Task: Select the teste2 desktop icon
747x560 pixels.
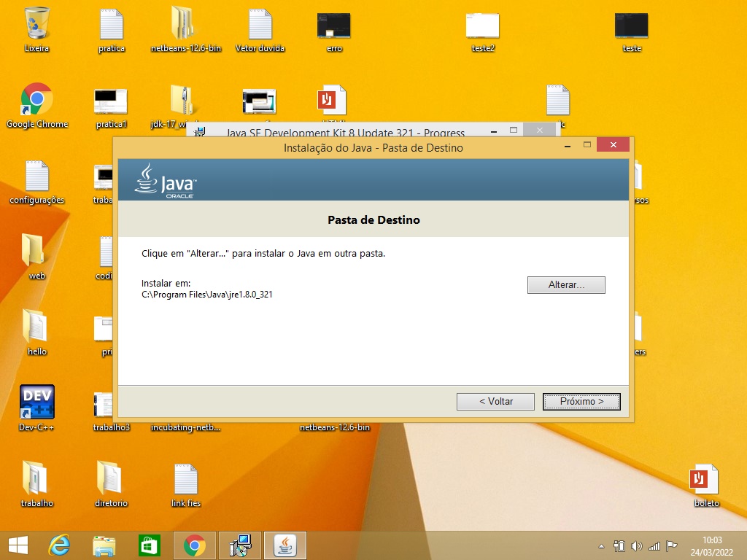Action: coord(483,31)
